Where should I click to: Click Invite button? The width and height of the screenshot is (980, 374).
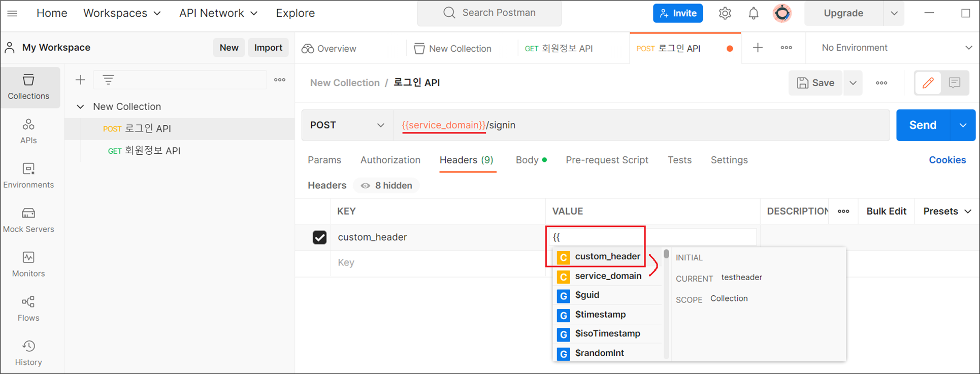678,13
